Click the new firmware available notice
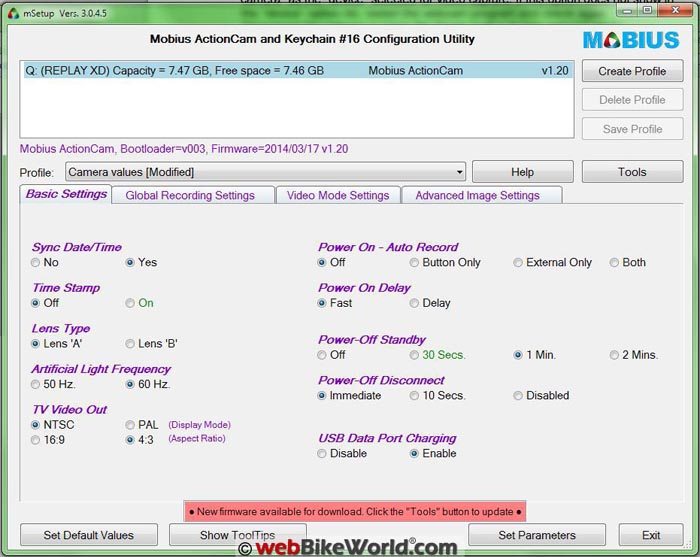The width and height of the screenshot is (700, 557). [355, 511]
